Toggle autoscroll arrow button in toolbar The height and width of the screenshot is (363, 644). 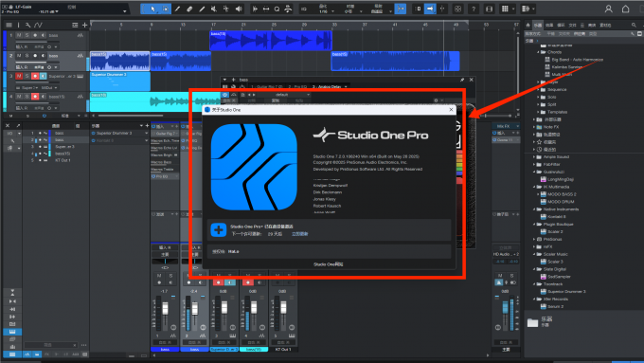(430, 9)
